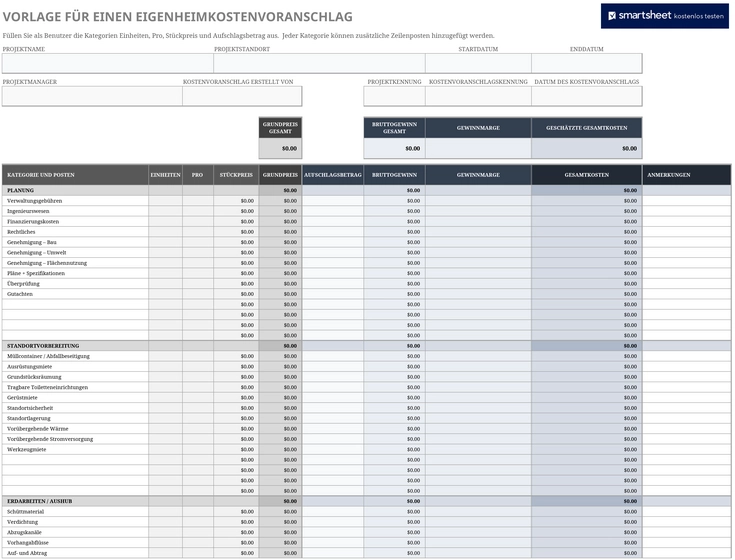The height and width of the screenshot is (560, 735).
Task: Select the Stückpreis column header
Action: [236, 175]
